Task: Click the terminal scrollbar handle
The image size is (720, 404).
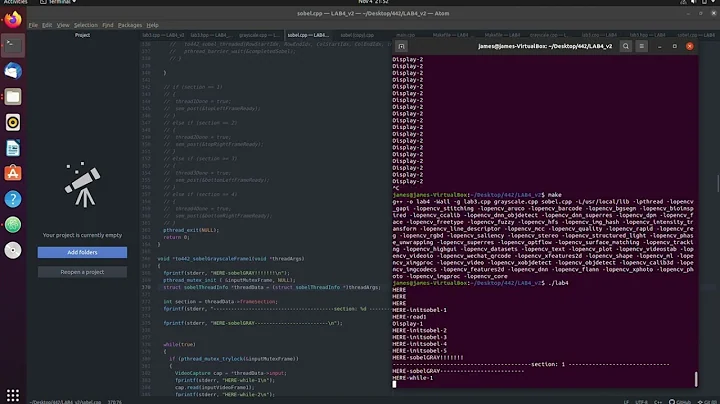Action: coord(696,379)
